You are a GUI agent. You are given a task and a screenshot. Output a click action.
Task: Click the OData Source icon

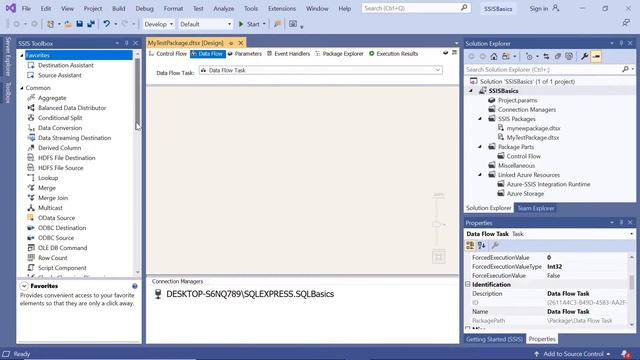31,218
